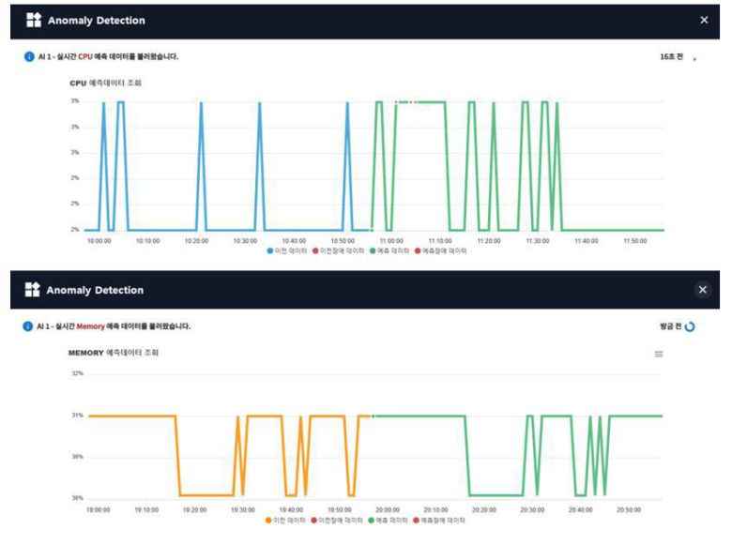Image resolution: width=732 pixels, height=560 pixels.
Task: Click the blue info icon beside the CPU message
Action: coord(29,56)
